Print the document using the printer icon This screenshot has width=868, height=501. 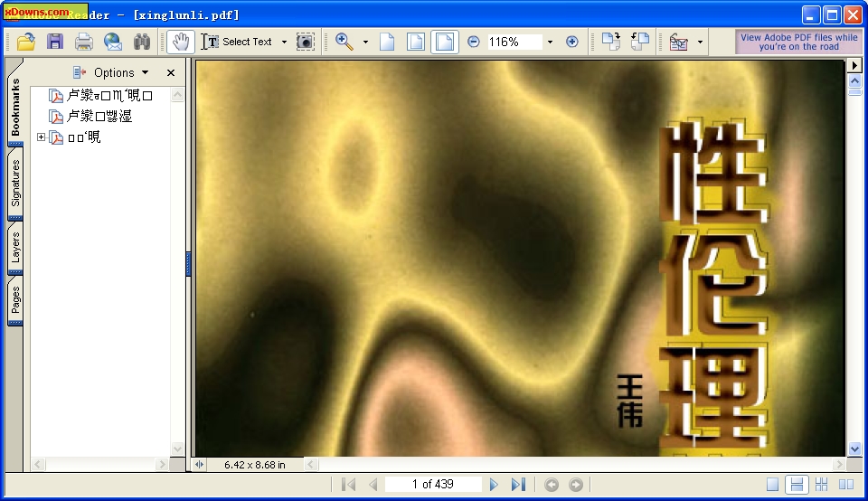coord(83,42)
